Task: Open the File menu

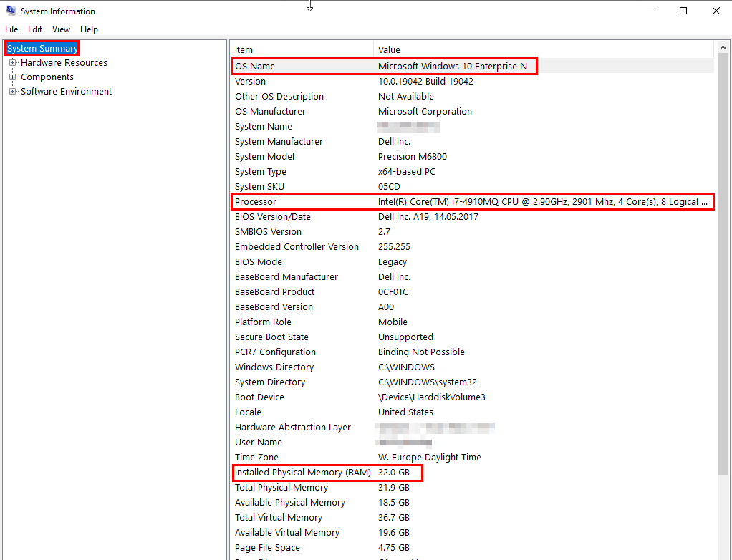Action: (x=11, y=29)
